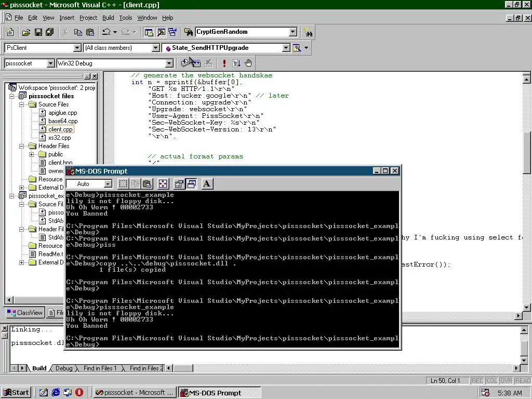Open the State_SendHTTPUpgrade members dropdown
The image size is (532, 399).
tap(286, 48)
